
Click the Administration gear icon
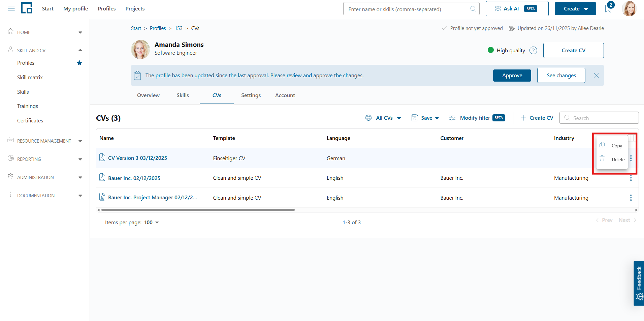click(11, 176)
